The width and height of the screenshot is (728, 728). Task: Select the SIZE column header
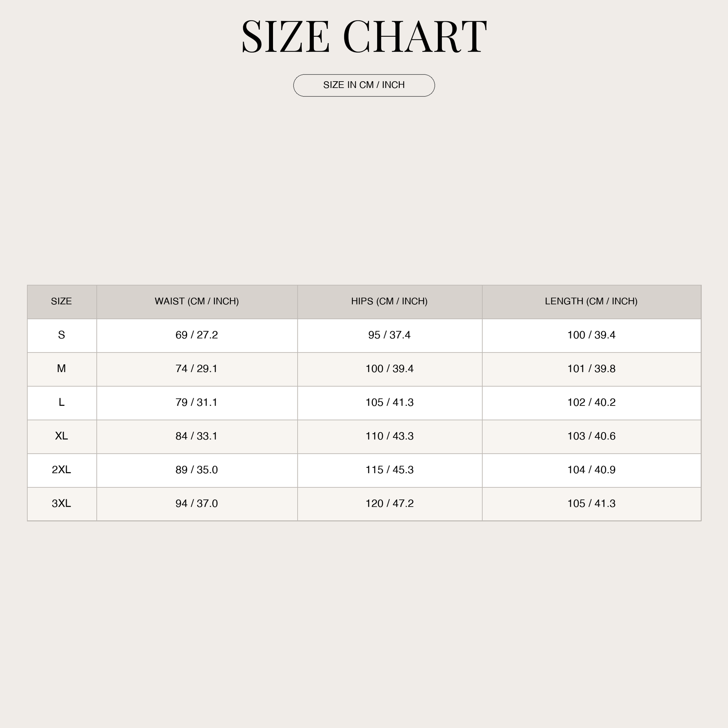click(x=62, y=301)
